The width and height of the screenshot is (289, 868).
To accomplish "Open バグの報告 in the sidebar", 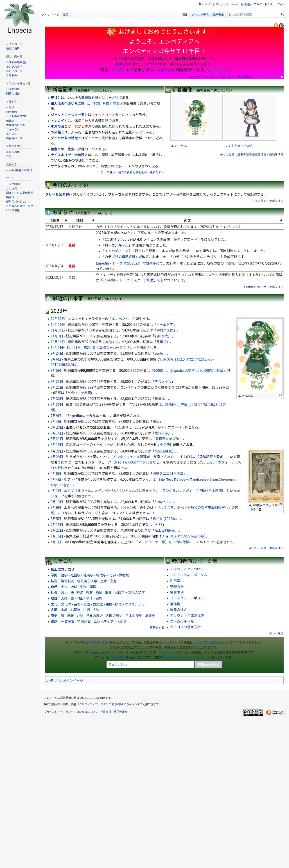I will (x=13, y=89).
